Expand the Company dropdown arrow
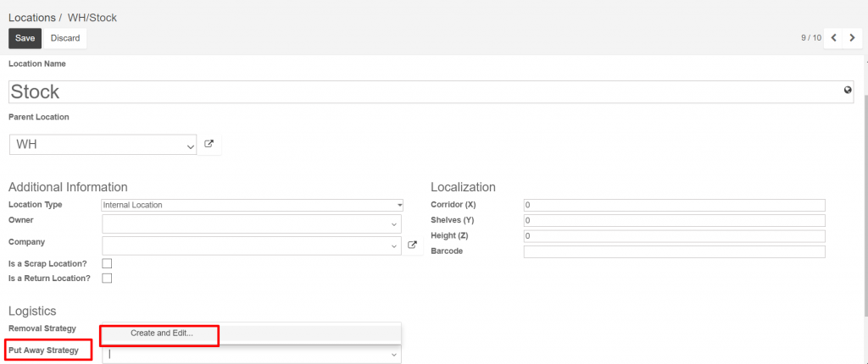Viewport: 868px width, 364px height. 393,245
